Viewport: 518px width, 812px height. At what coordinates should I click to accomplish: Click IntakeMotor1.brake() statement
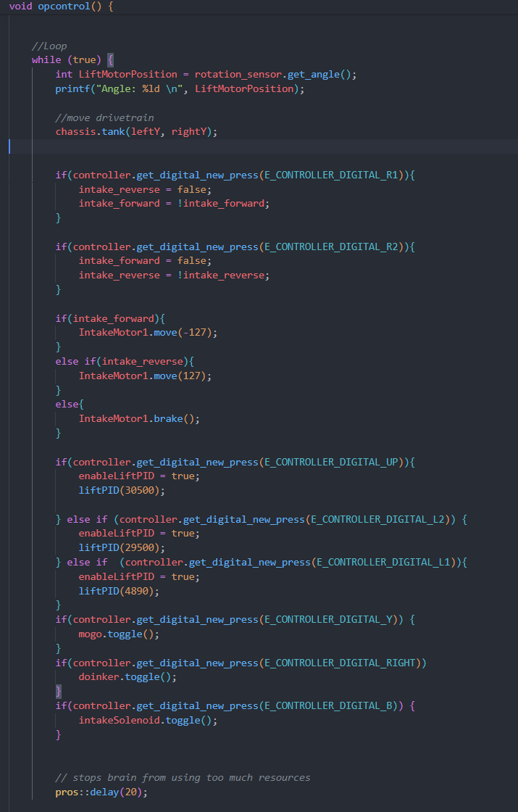point(139,418)
